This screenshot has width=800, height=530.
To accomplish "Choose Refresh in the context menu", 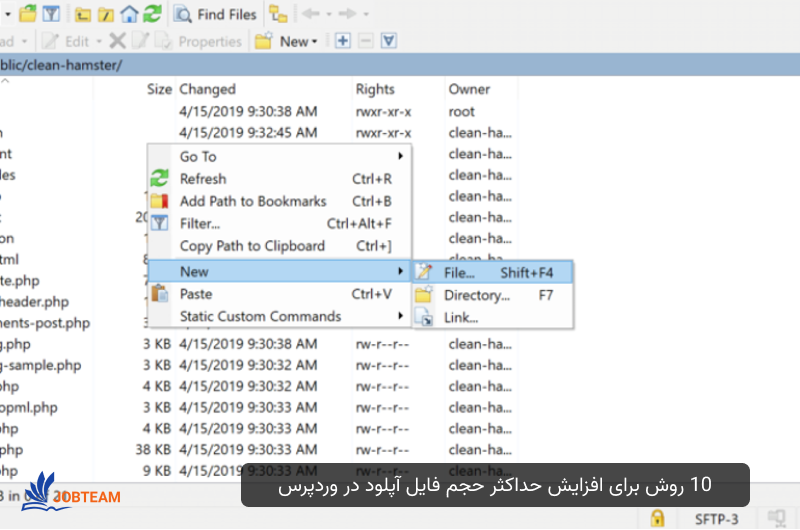I will [280, 179].
